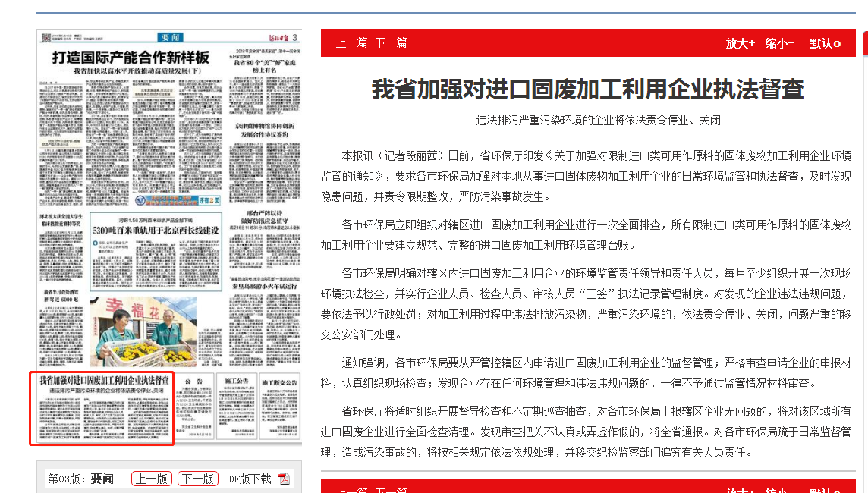This screenshot has height=493, width=868.
Task: Open the 秦皇岛旅游小火车试运行 article
Action: (263, 286)
